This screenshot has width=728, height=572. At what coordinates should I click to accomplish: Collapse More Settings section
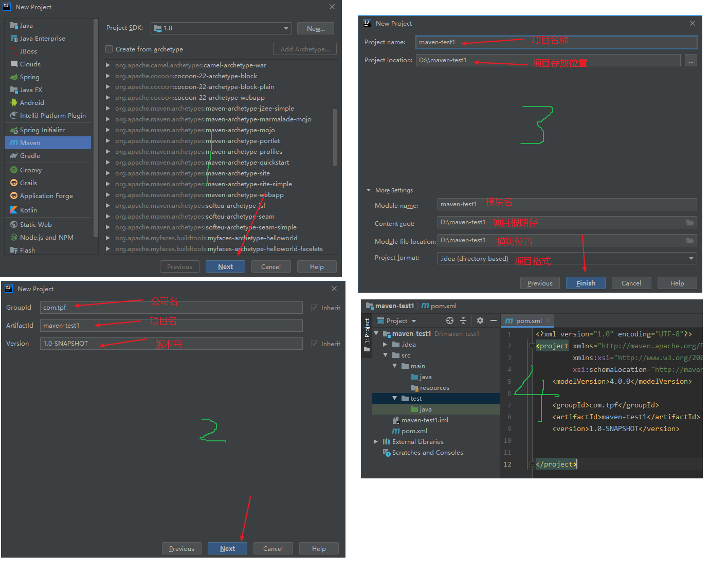pos(369,190)
